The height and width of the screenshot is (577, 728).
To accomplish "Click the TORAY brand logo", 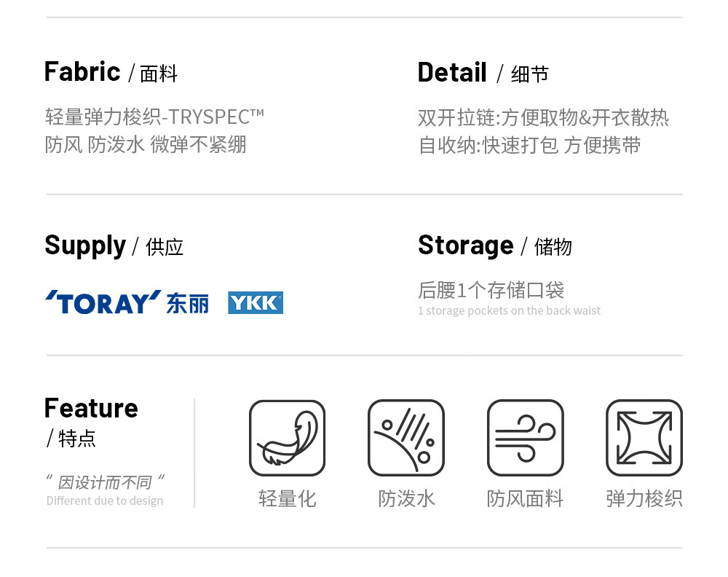I will pos(103,302).
